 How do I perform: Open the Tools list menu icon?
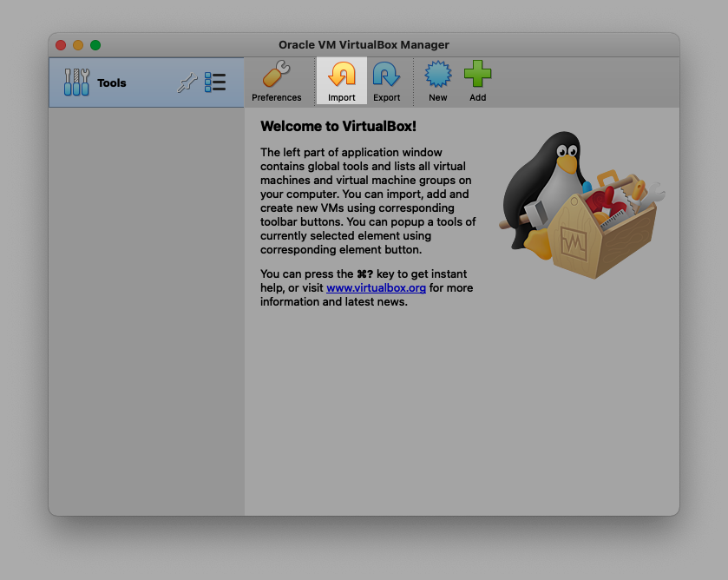click(215, 83)
